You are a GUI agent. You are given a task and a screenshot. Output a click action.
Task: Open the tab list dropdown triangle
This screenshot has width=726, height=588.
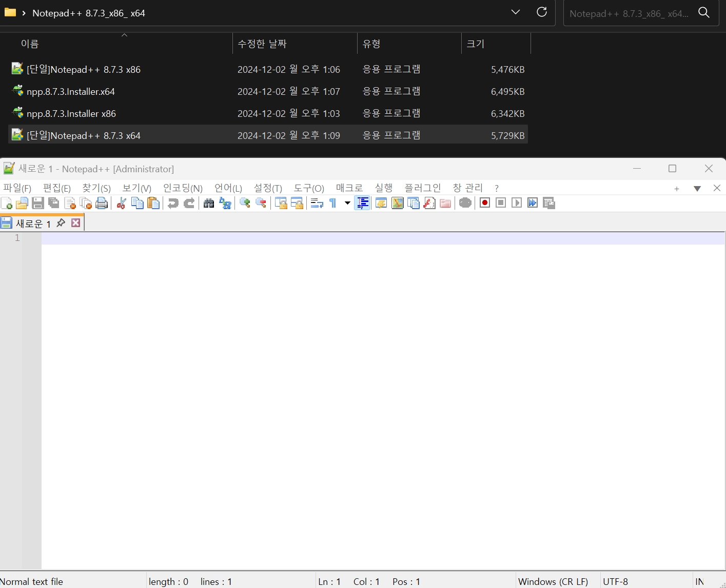[697, 189]
